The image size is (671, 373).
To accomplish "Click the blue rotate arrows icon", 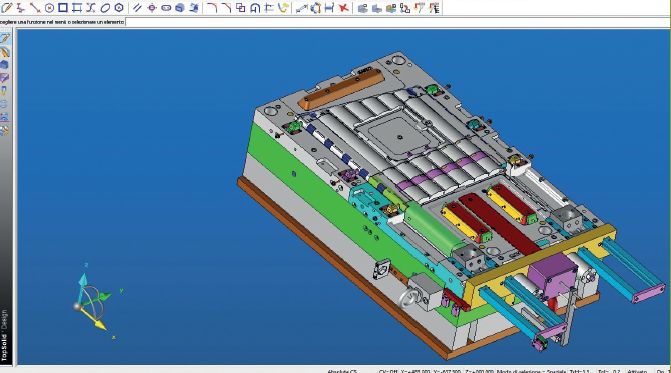I will tap(315, 7).
